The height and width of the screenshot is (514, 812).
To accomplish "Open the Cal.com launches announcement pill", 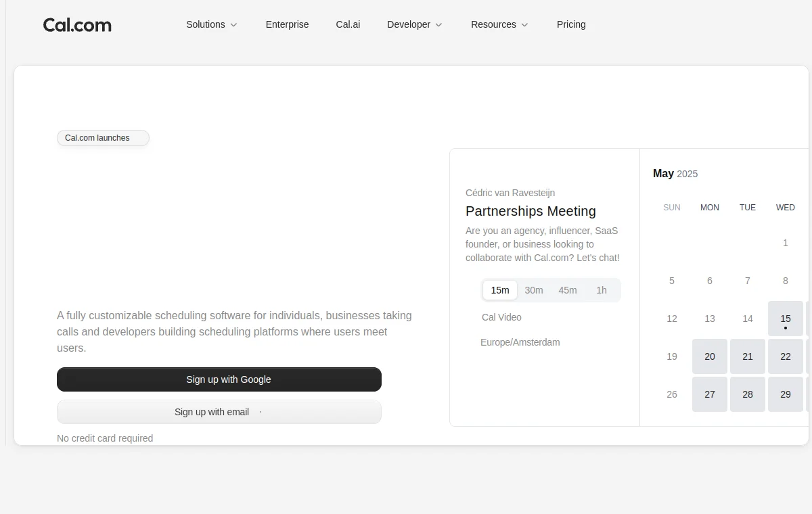I will pyautogui.click(x=103, y=138).
